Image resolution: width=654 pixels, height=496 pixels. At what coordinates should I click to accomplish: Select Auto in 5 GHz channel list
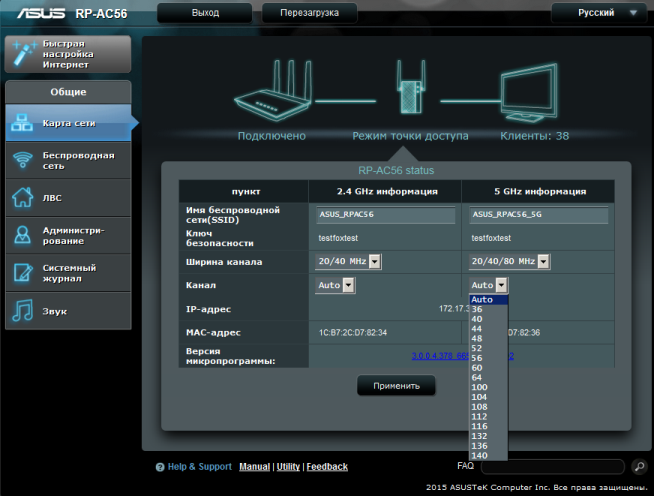point(488,300)
